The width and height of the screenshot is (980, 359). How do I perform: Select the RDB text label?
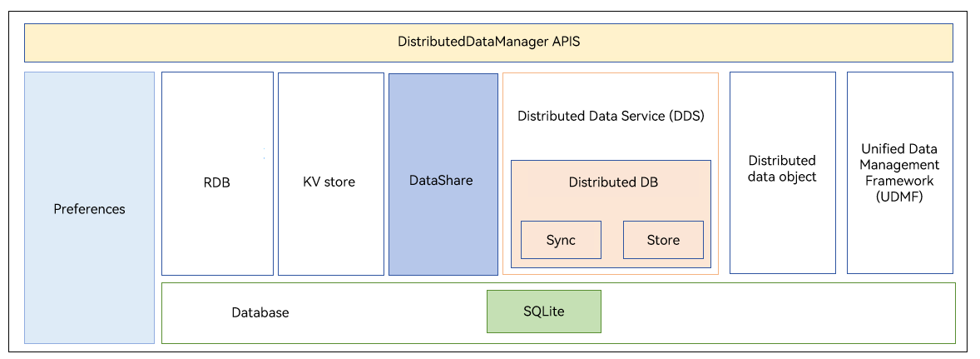(216, 182)
